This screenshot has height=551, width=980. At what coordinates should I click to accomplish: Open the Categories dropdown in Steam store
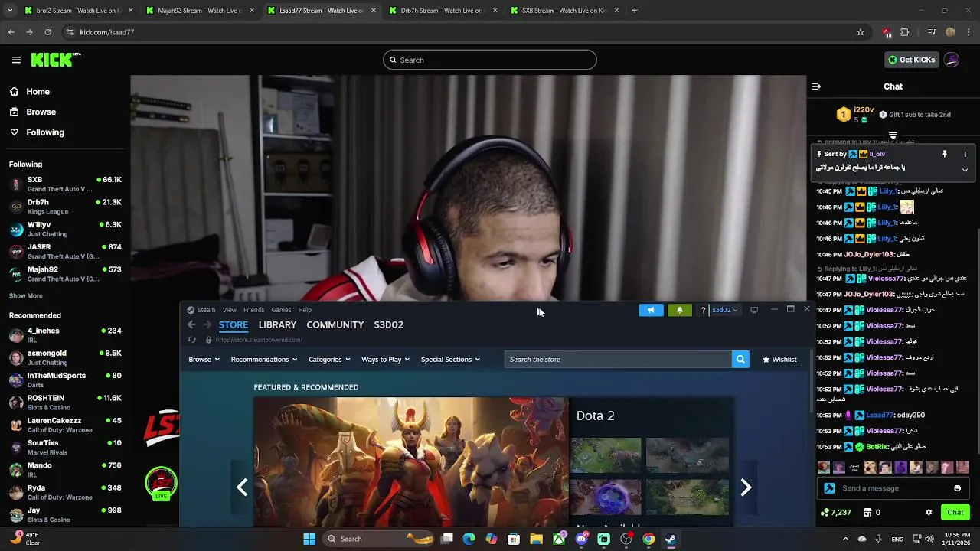tap(329, 360)
